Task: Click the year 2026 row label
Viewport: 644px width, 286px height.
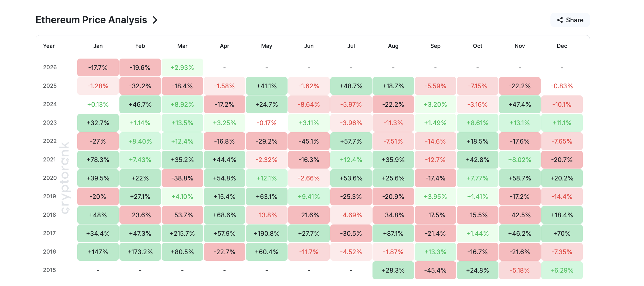Action: (49, 67)
